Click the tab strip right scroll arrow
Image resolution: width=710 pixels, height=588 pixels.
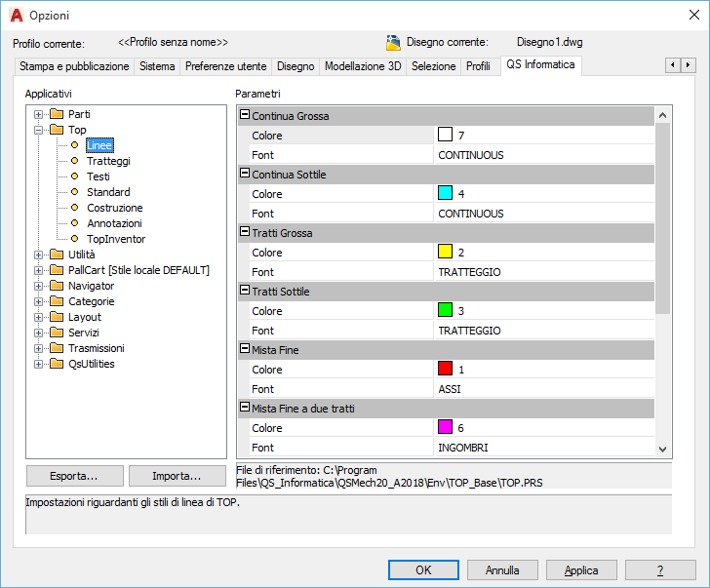coord(689,65)
